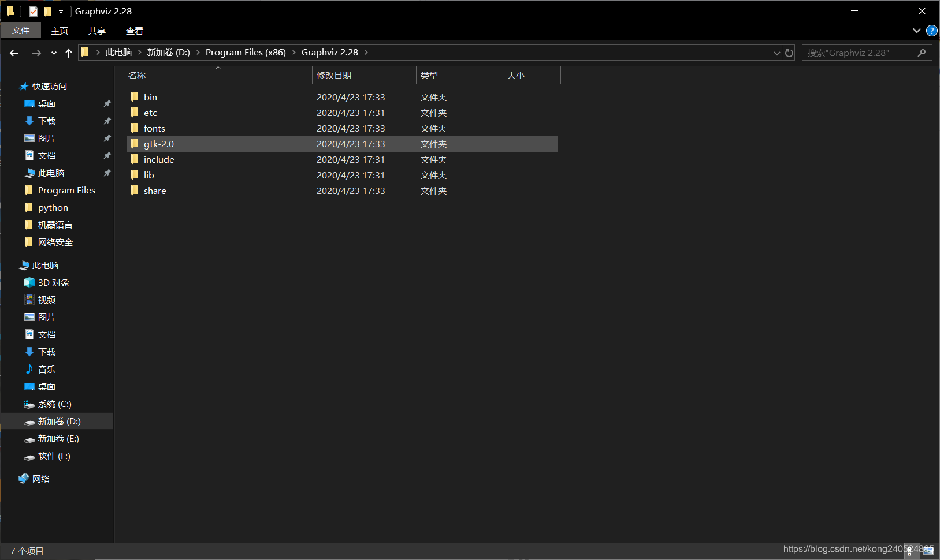
Task: Open the address bar history dropdown
Action: [777, 53]
